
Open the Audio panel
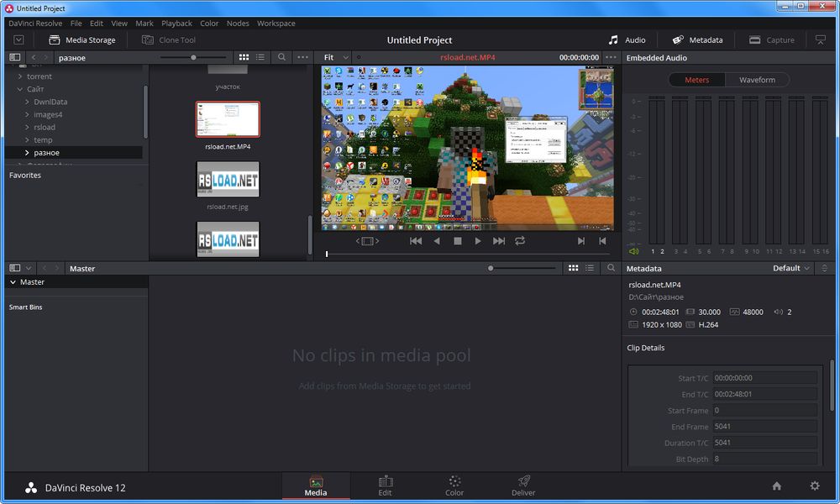pyautogui.click(x=626, y=39)
